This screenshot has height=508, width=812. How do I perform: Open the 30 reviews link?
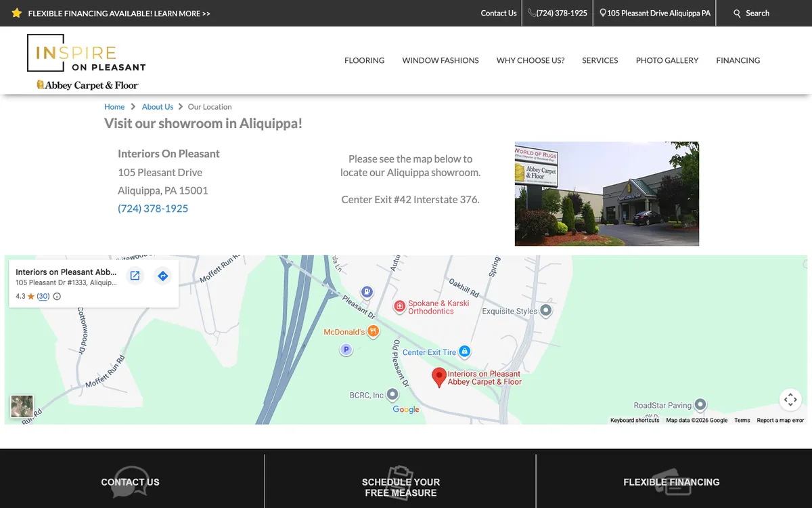tap(43, 296)
